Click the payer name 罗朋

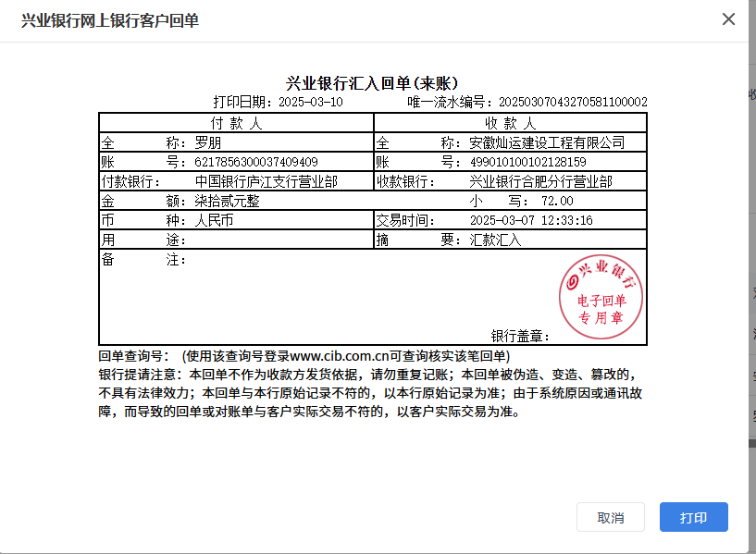208,143
